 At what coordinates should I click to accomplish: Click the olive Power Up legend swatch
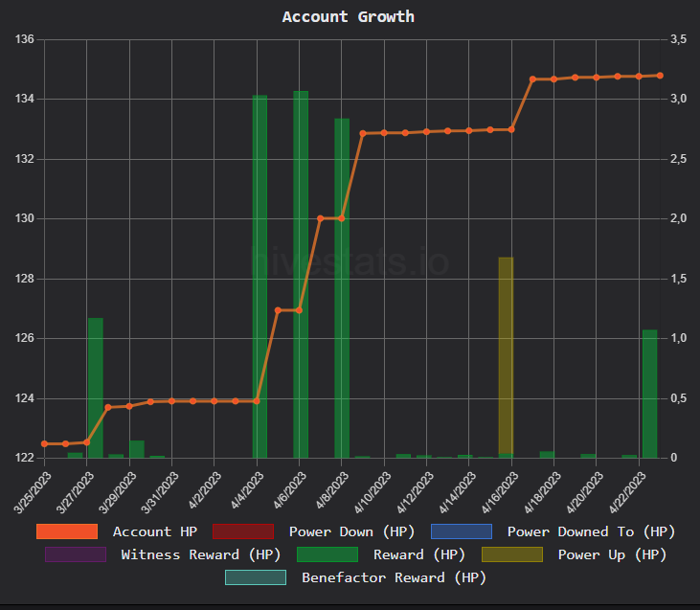511,554
